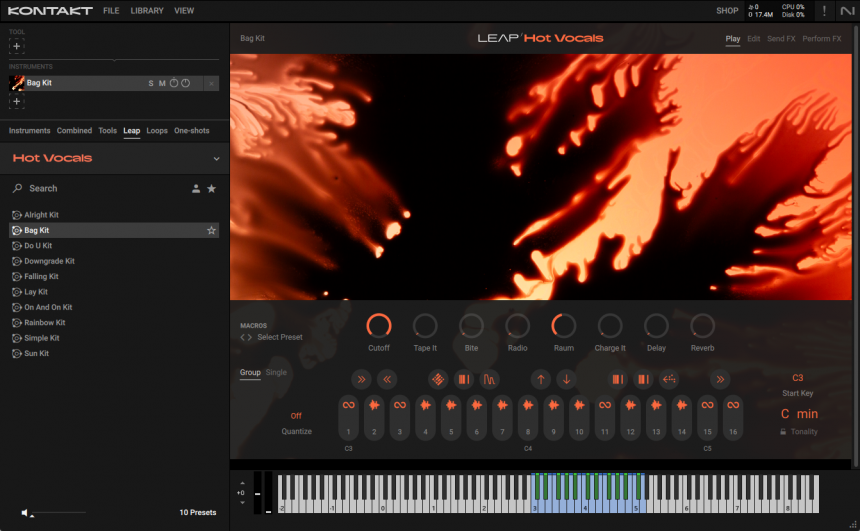Trigger sample pad 7
The height and width of the screenshot is (531, 860).
click(x=502, y=417)
